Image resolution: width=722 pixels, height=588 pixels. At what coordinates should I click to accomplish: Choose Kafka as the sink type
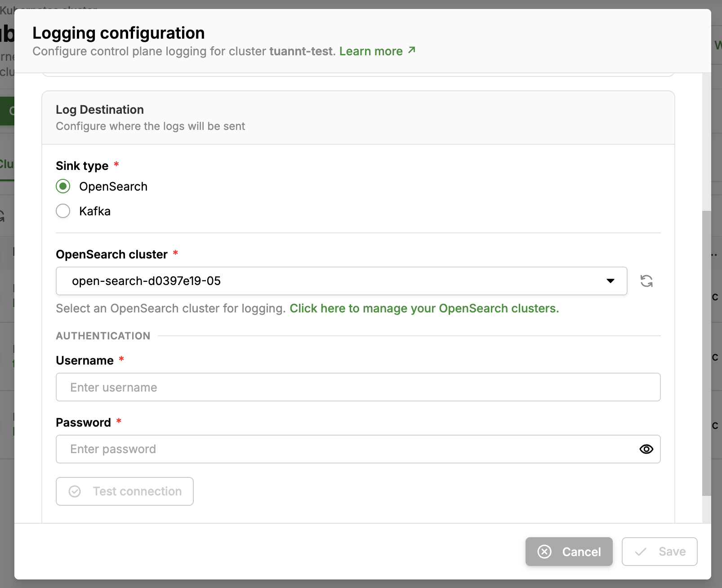pos(63,211)
